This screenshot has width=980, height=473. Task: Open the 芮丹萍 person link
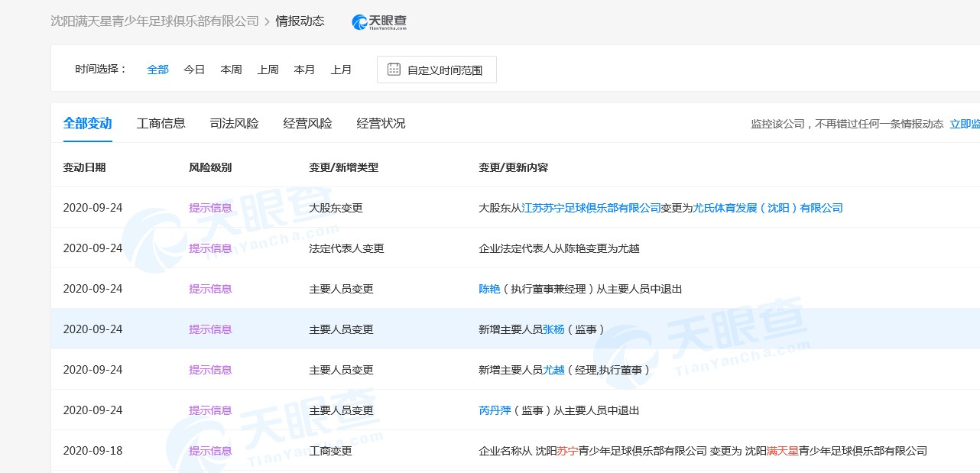click(495, 410)
